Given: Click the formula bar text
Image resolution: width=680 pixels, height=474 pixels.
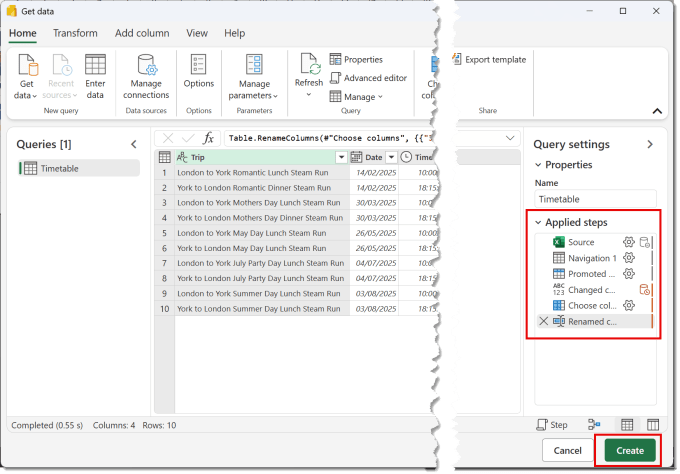Looking at the screenshot, I should [x=330, y=138].
